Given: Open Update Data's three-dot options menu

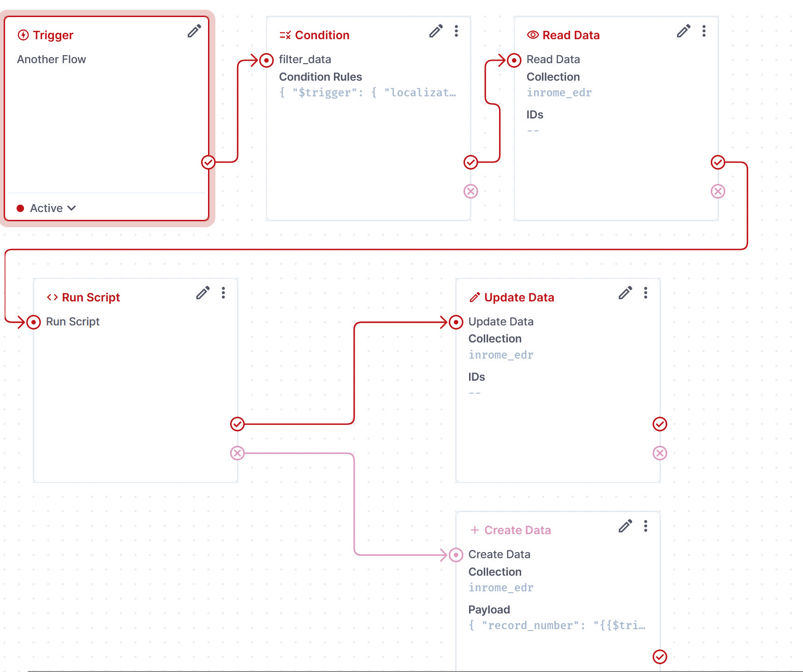Looking at the screenshot, I should coord(646,293).
